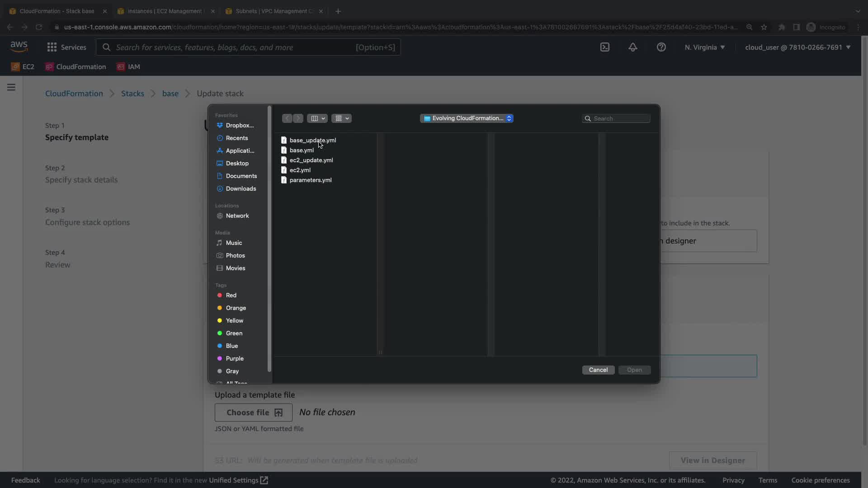868x488 pixels.
Task: Select base_update.yml file in list
Action: point(312,141)
